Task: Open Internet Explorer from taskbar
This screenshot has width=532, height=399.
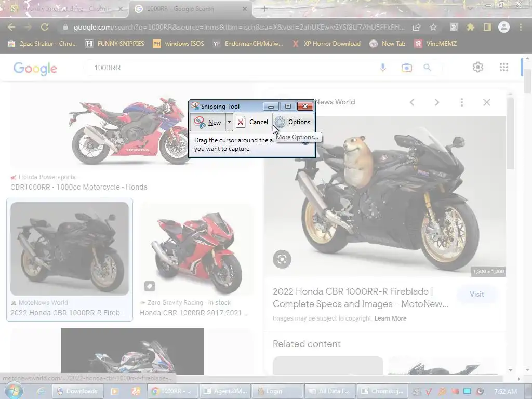Action: tap(41, 391)
